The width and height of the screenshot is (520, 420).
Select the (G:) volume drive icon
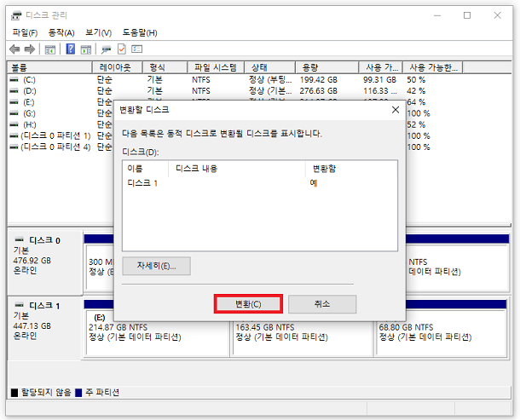(14, 113)
